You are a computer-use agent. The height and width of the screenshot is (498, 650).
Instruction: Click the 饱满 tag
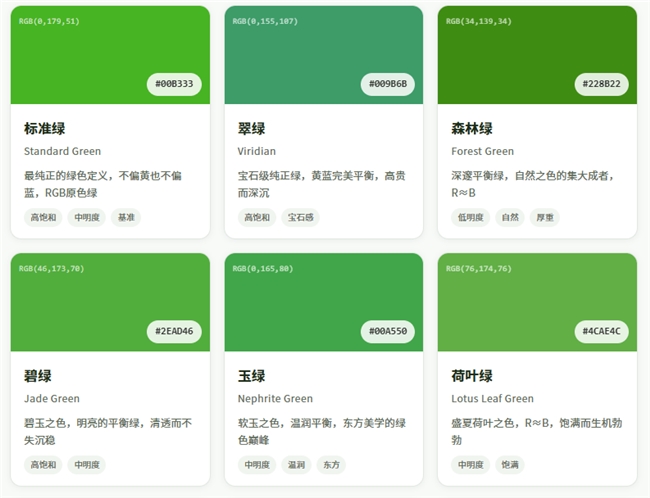click(x=510, y=465)
